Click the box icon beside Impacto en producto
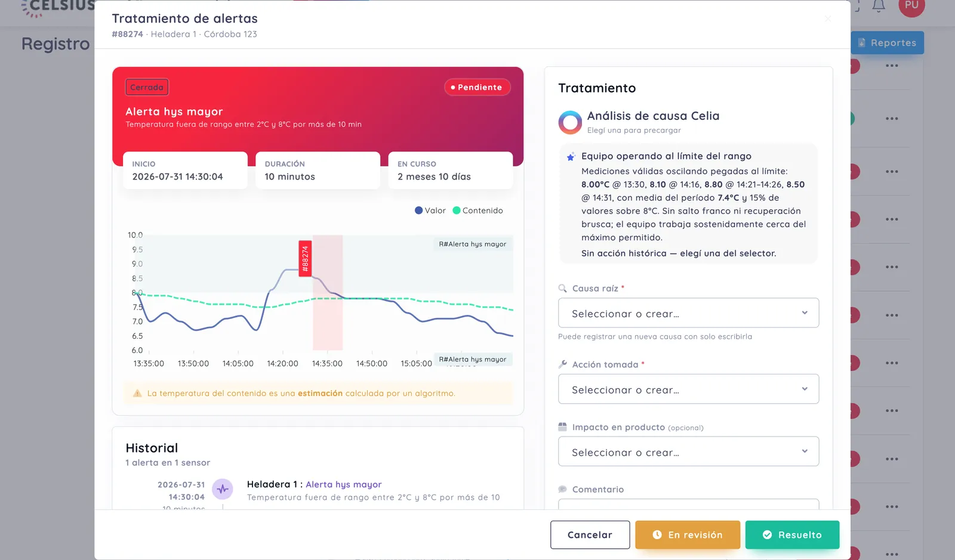 point(562,427)
